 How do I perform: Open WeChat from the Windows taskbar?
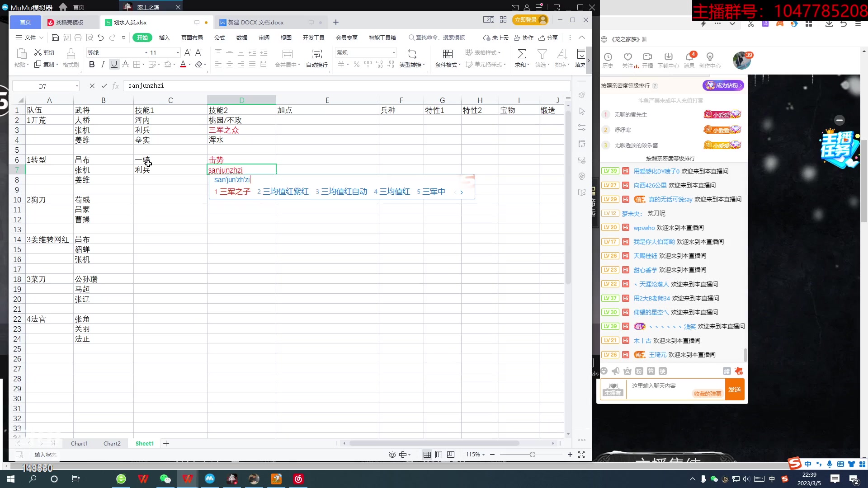tap(165, 479)
